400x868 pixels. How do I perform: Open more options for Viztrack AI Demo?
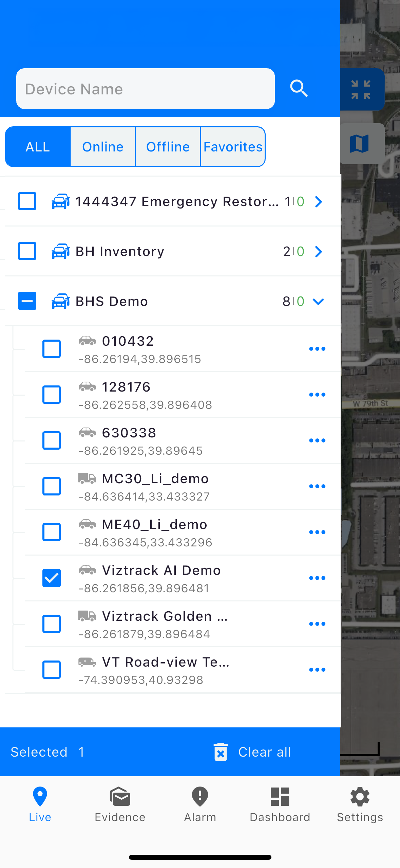(317, 578)
